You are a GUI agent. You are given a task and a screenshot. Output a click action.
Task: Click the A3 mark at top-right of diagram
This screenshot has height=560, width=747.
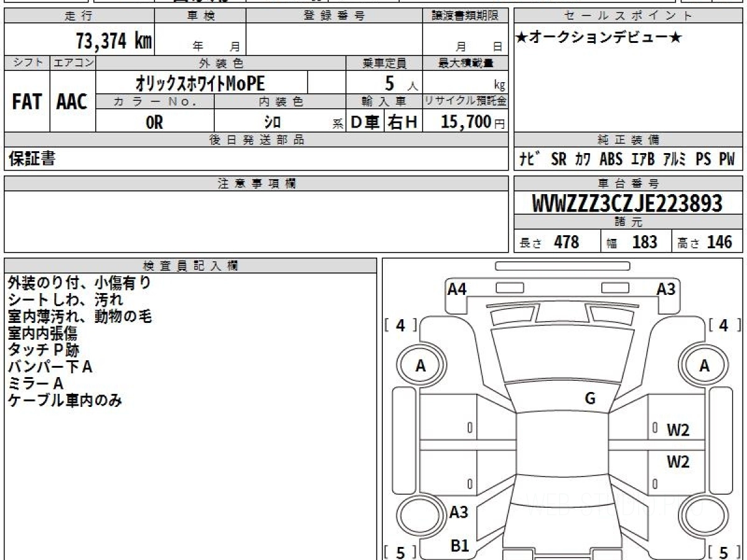coord(666,289)
